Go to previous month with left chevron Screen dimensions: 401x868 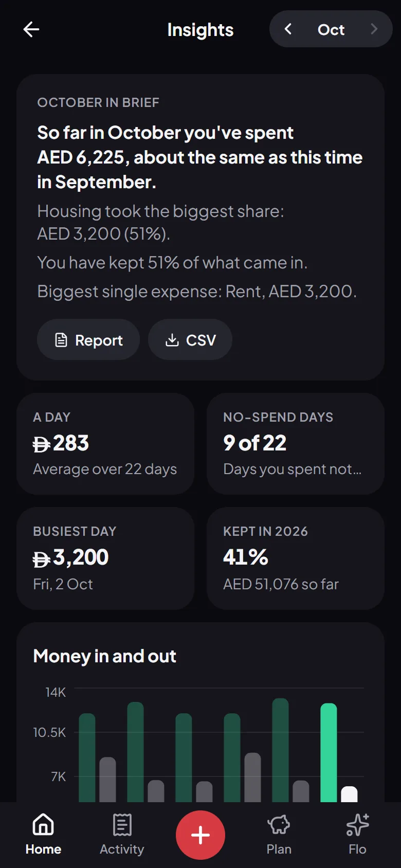(x=288, y=29)
